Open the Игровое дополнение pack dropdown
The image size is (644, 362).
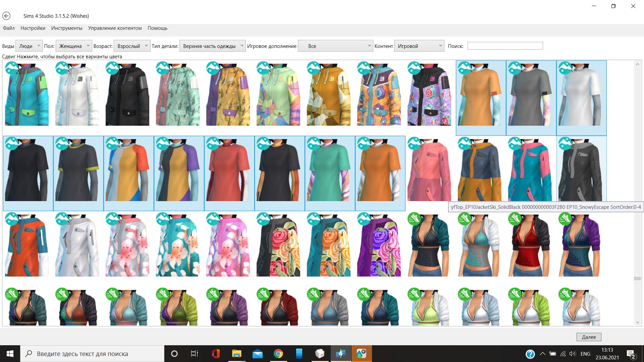coord(335,46)
